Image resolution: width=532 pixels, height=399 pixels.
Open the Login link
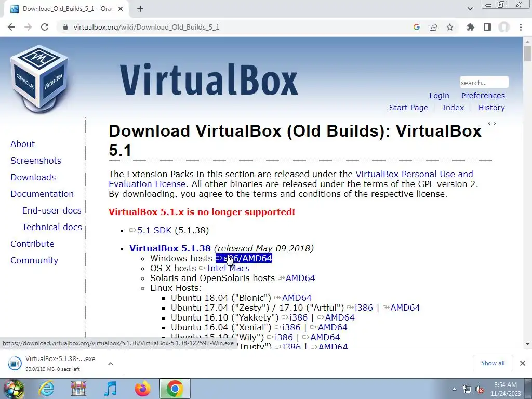click(x=439, y=96)
